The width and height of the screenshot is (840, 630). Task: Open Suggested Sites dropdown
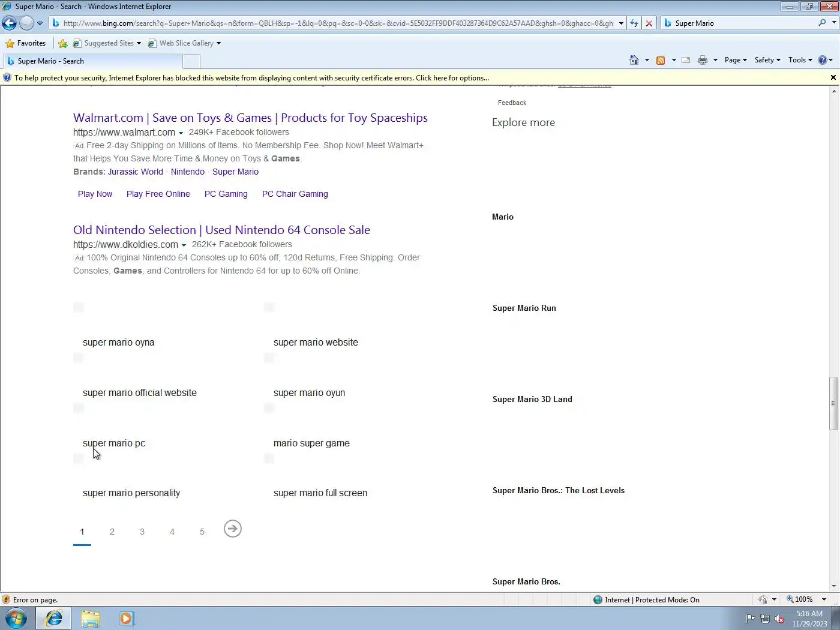tap(107, 43)
